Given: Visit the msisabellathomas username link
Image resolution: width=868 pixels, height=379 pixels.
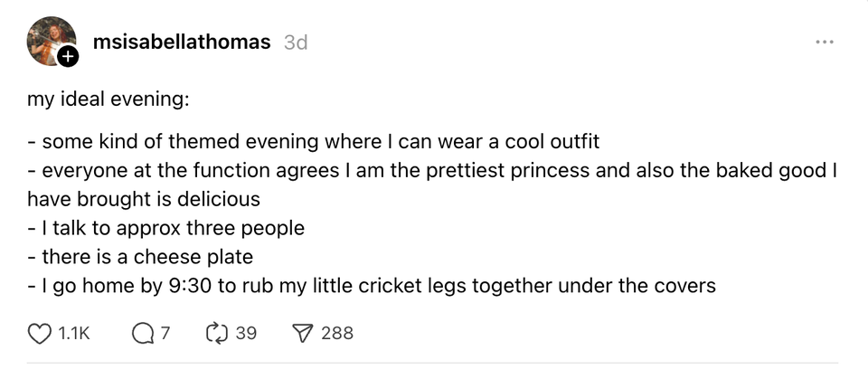Looking at the screenshot, I should point(181,43).
